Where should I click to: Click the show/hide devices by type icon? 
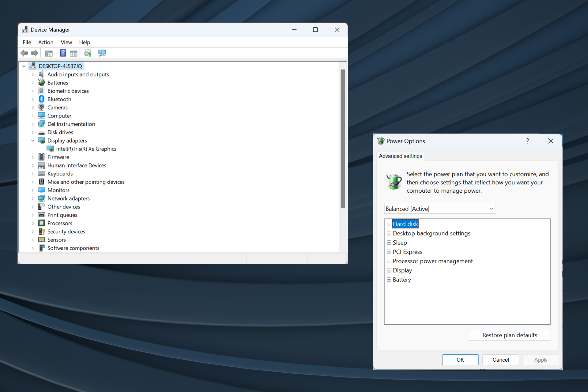[49, 53]
